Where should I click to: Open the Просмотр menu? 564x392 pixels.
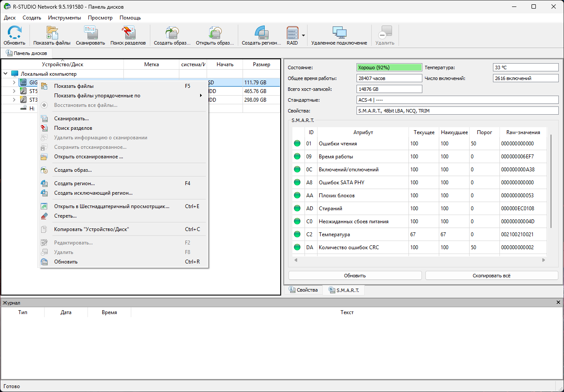[x=100, y=18]
